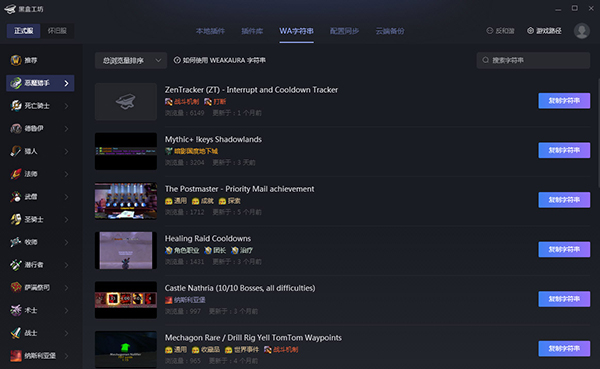Viewport: 600px width, 369px height.
Task: Open the 圣骑士 Paladin class icon
Action: tap(16, 219)
